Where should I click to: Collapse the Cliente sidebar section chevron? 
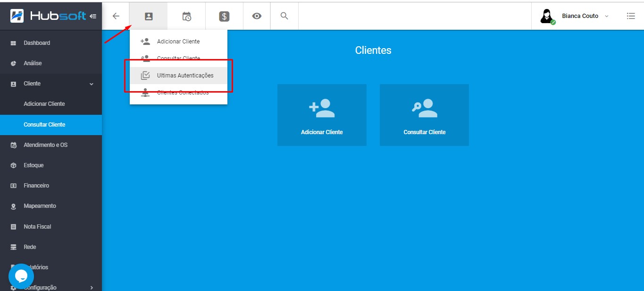point(91,84)
